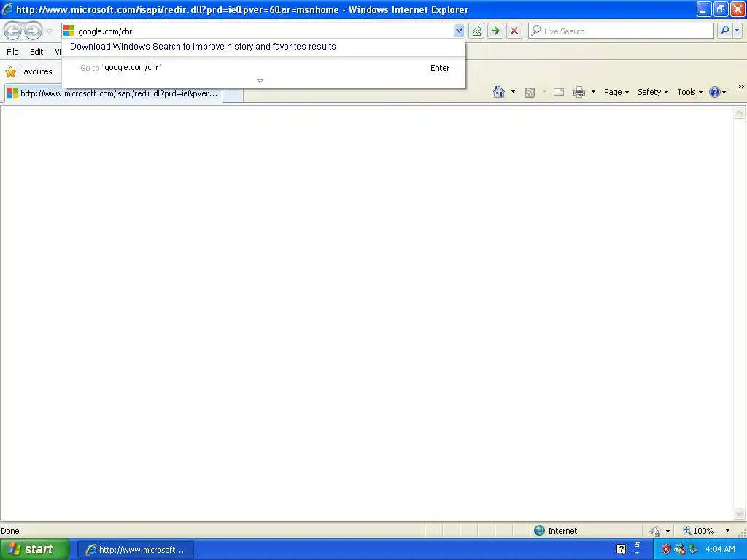Click Download Windows Search suggestion text
The height and width of the screenshot is (560, 747).
click(x=203, y=47)
